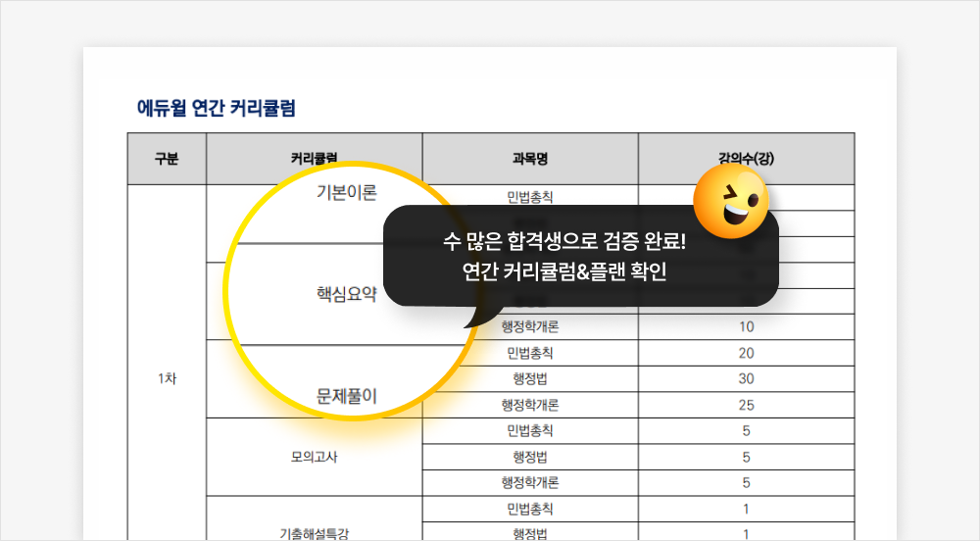The height and width of the screenshot is (541, 980).
Task: Click the 구분 column header
Action: (167, 159)
